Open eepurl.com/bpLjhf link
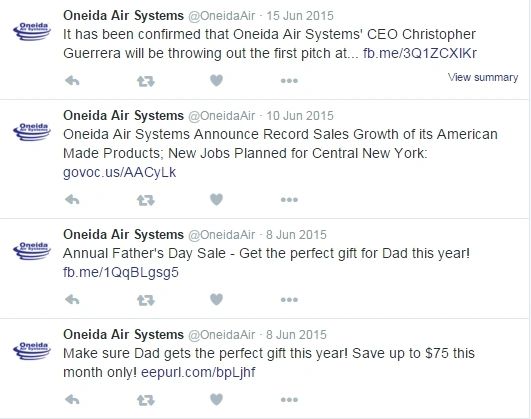Screen dimensions: 531x419 pos(198,372)
